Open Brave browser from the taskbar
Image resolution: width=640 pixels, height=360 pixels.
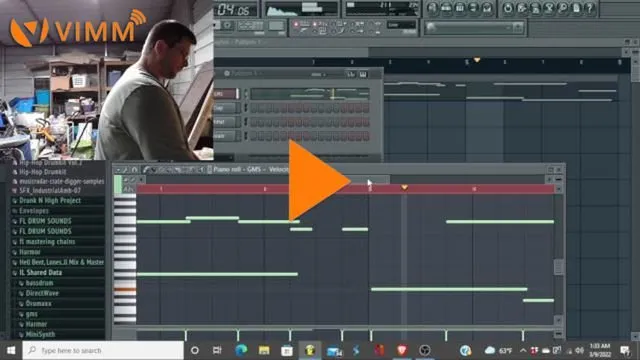pyautogui.click(x=402, y=351)
